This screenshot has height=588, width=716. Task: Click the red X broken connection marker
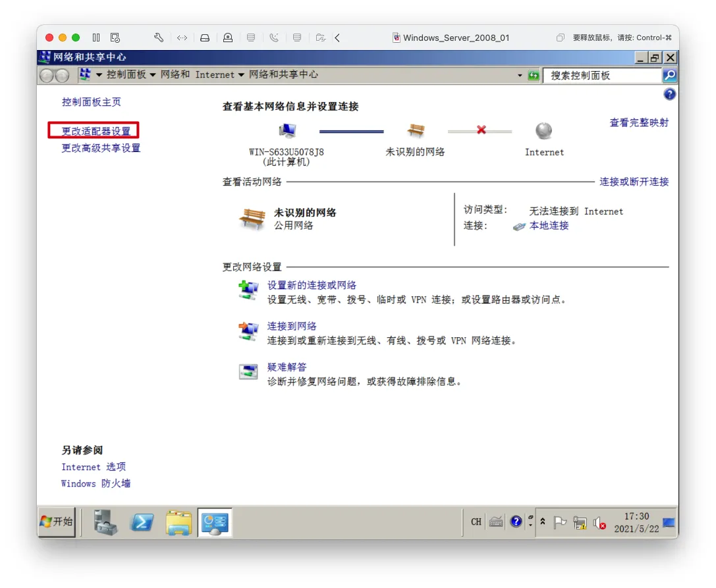[x=481, y=130]
